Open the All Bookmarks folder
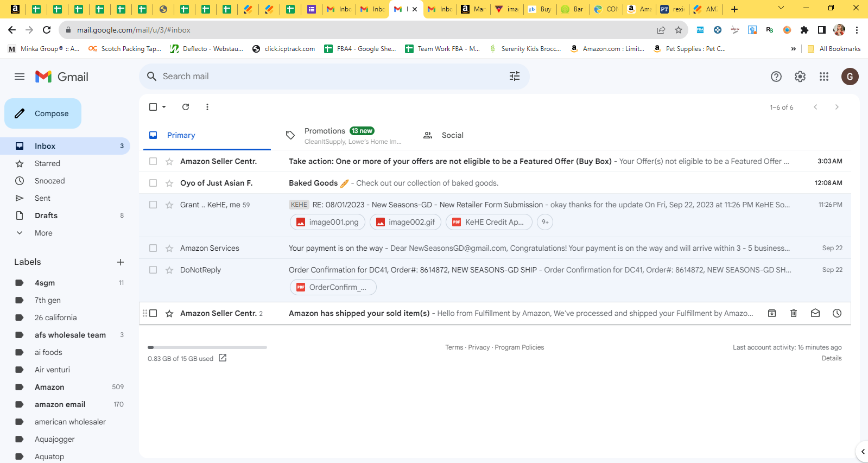 [834, 49]
